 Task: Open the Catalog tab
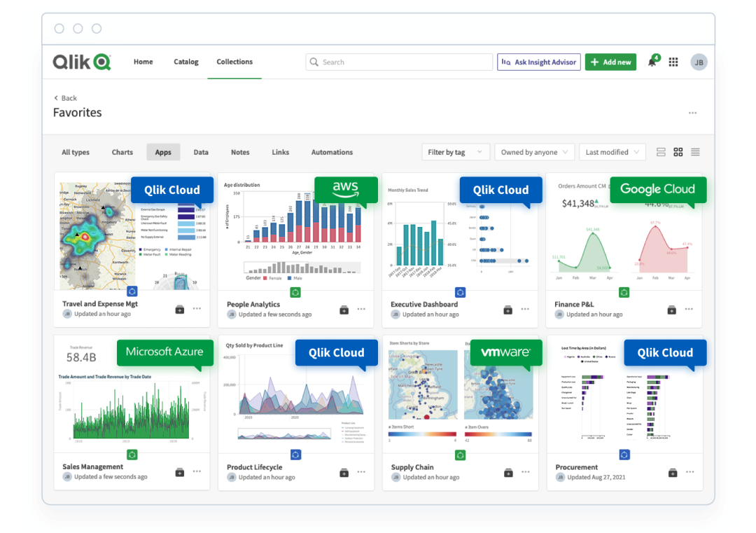point(186,62)
